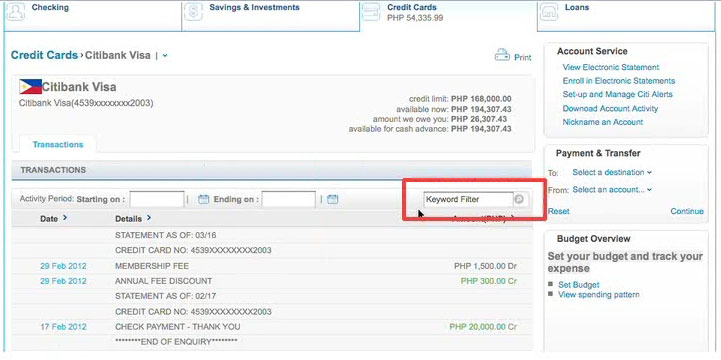Select CHECK PAYMENT - THANK YOU text

click(x=177, y=327)
